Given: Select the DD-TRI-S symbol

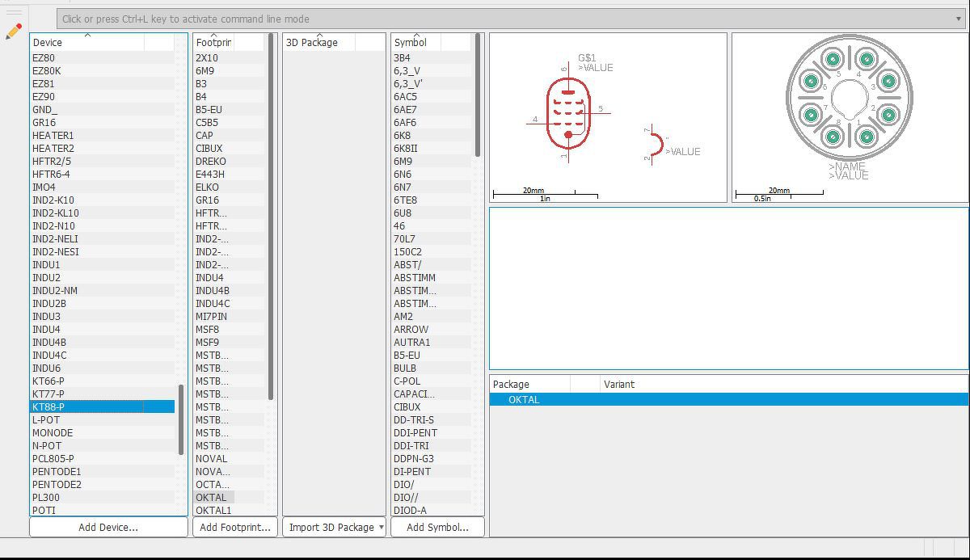Looking at the screenshot, I should [x=431, y=419].
